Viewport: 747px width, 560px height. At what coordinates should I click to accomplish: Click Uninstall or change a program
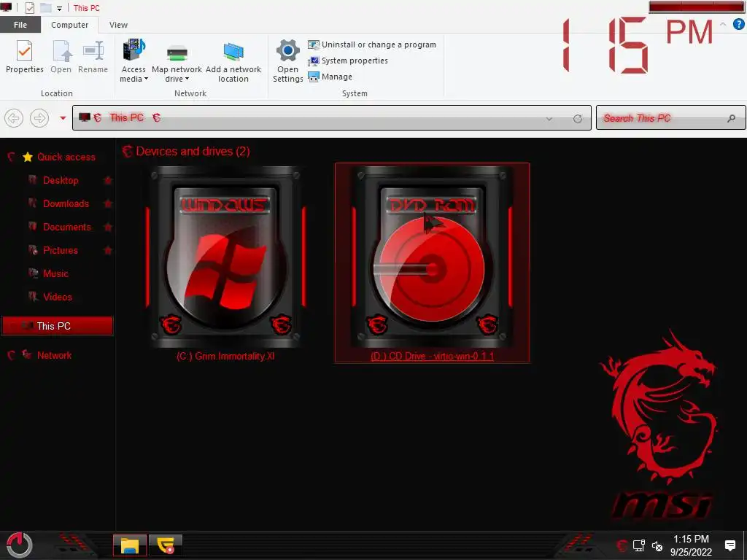pos(371,44)
